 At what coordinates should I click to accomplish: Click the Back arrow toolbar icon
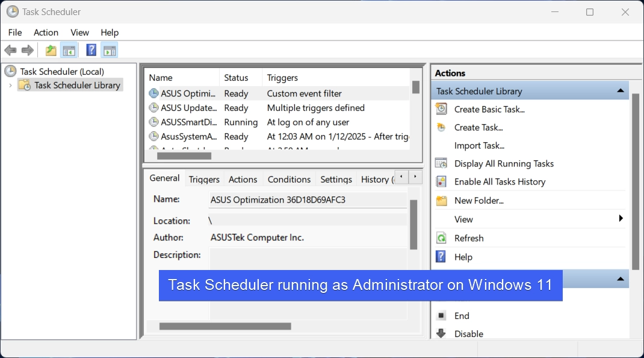coord(11,51)
